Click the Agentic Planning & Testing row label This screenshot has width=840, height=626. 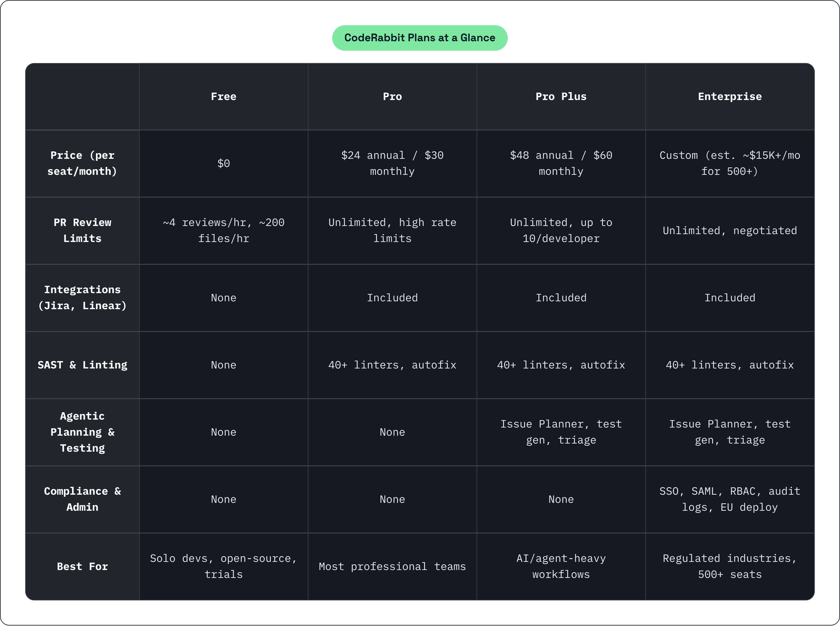click(82, 432)
